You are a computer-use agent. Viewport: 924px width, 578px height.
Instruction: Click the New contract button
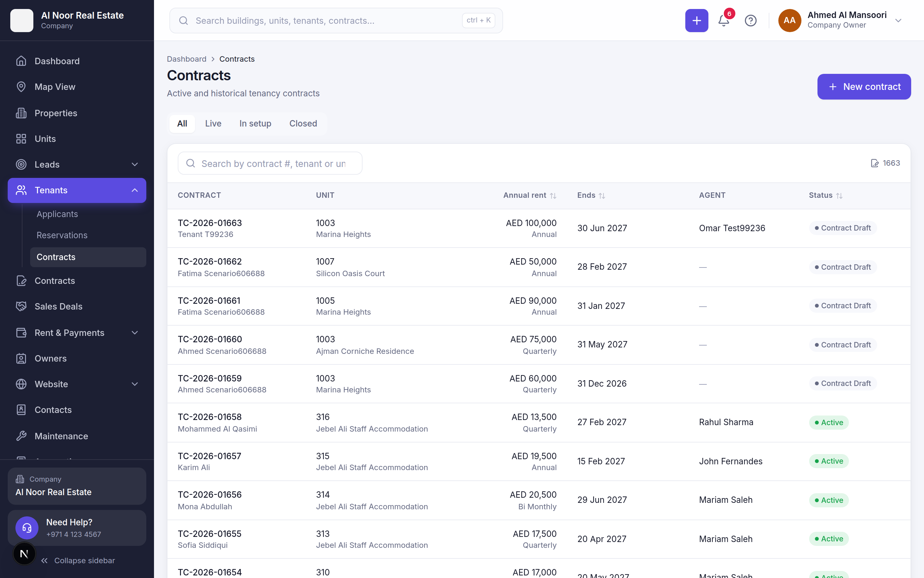[x=864, y=87]
